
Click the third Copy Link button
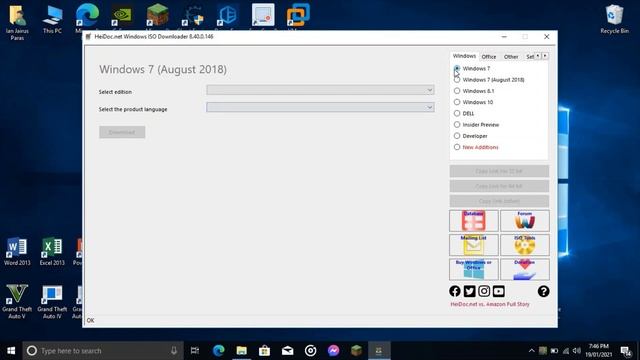point(499,201)
